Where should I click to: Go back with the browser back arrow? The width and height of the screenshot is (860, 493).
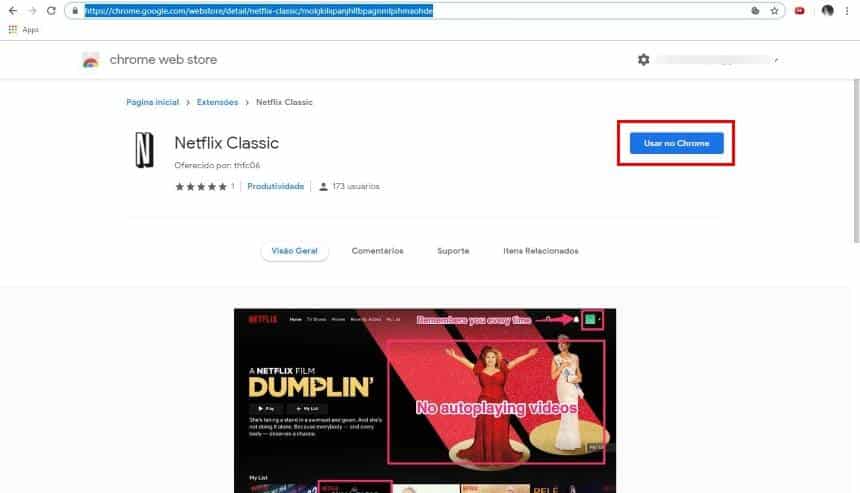(x=13, y=11)
